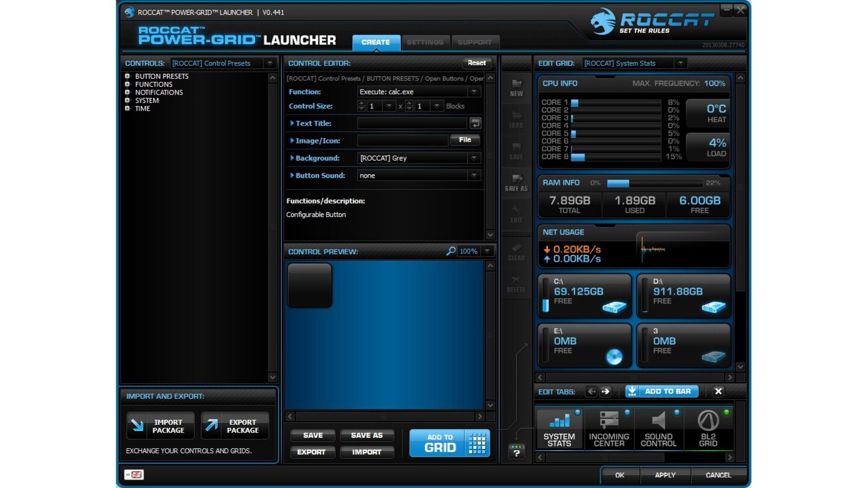Decrease the second Control Size value
868x488 pixels.
pos(409,108)
